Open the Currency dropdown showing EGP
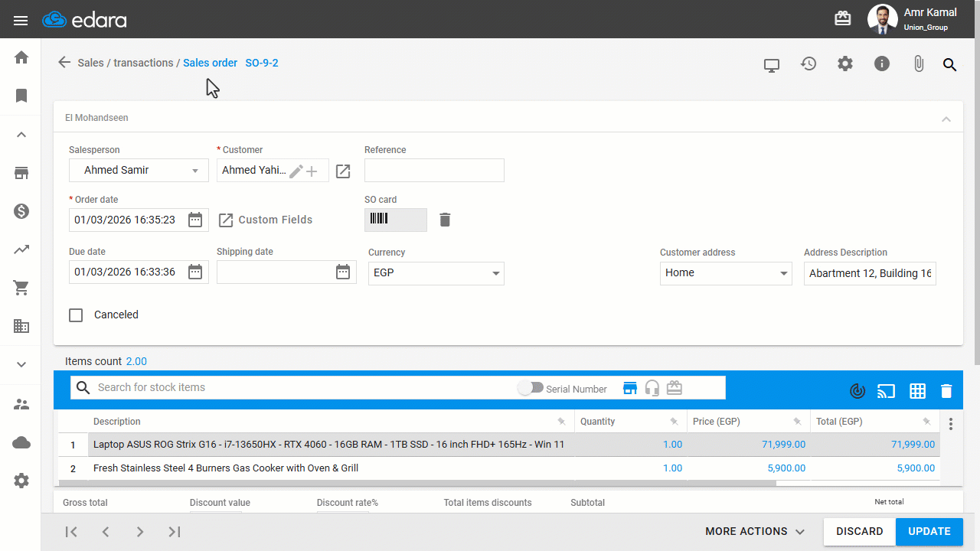Viewport: 980px width, 551px height. pos(436,273)
